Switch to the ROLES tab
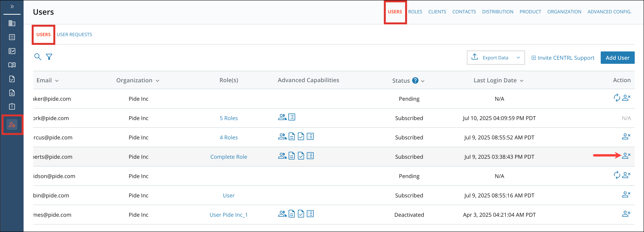This screenshot has height=232, width=644. point(415,12)
